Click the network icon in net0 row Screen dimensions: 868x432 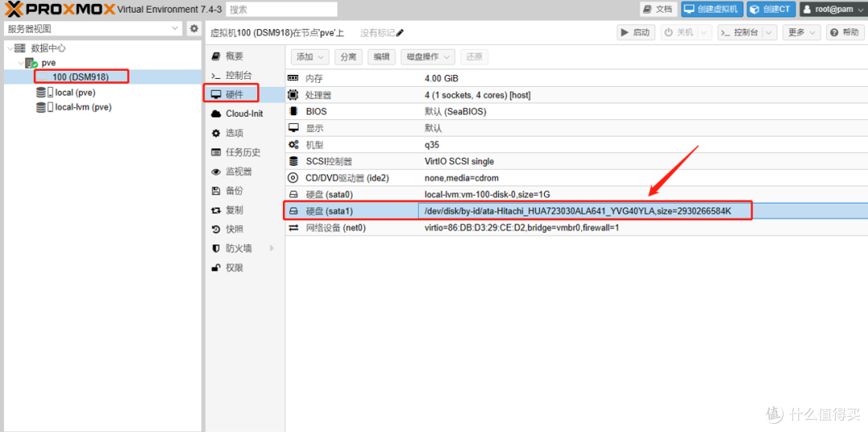click(293, 228)
